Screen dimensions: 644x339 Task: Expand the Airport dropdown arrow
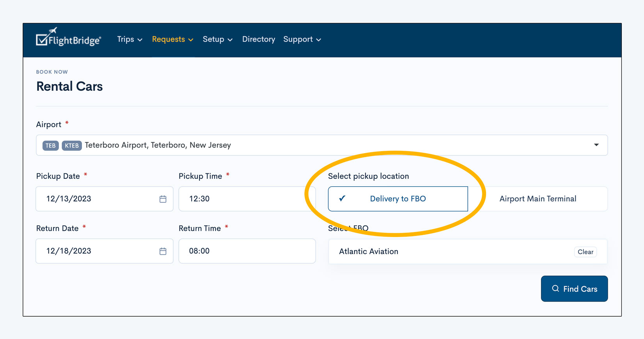596,145
